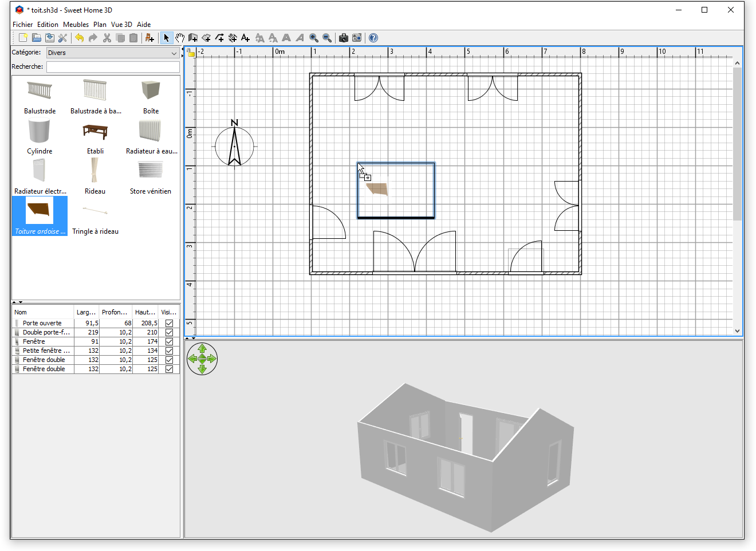The width and height of the screenshot is (756, 551).
Task: Open the Fichier menu
Action: pos(23,25)
